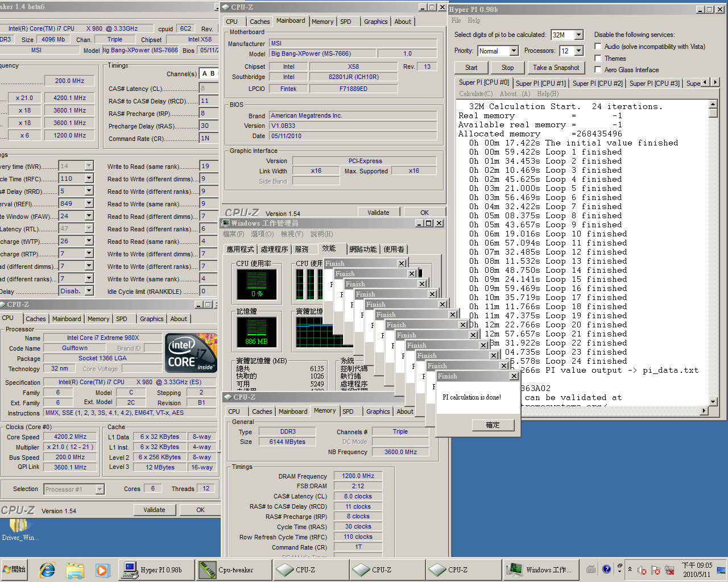Click the CAS# Latency field showing 8
The image size is (728, 582).
click(208, 88)
